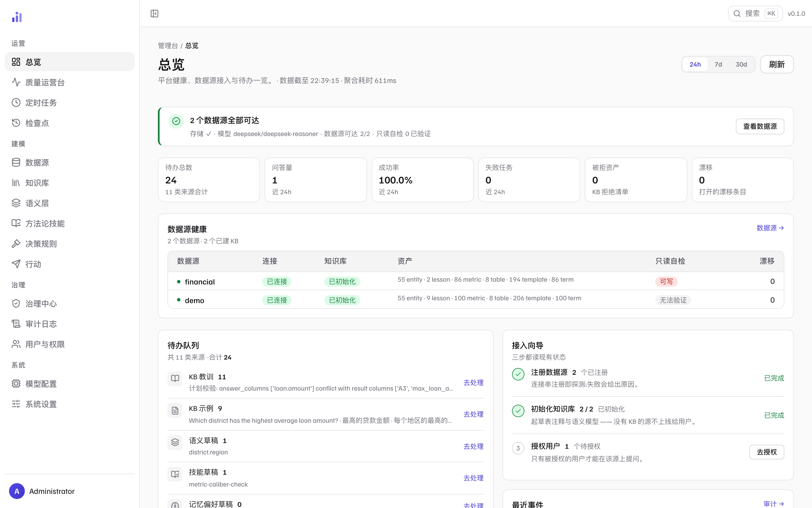812x508 pixels.
Task: Click 去处理 for 技能草稿
Action: point(473,478)
